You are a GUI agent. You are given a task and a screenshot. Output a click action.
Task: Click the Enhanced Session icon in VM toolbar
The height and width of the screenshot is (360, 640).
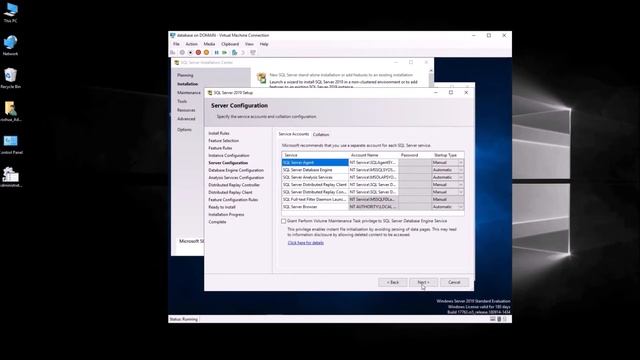tap(253, 52)
